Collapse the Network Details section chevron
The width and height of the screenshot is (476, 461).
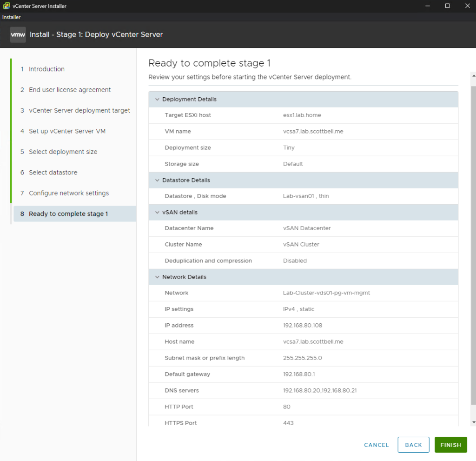pos(157,277)
